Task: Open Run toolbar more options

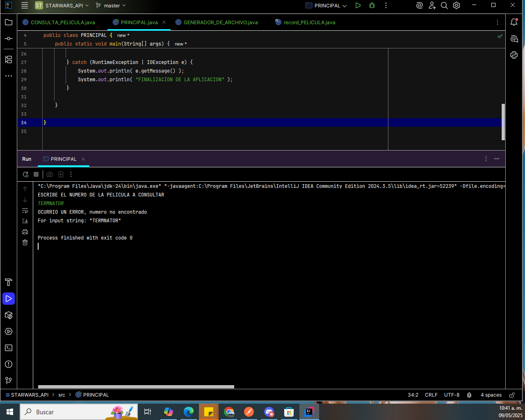Action: [x=71, y=174]
